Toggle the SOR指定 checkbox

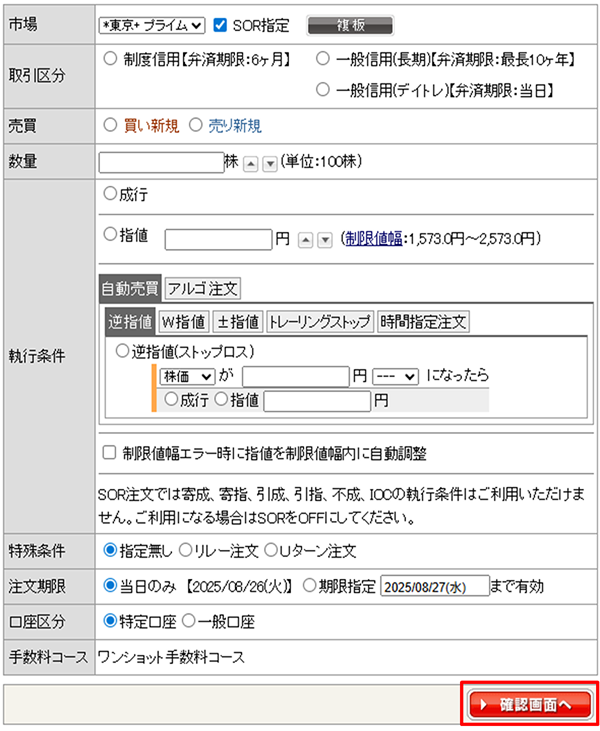tap(221, 25)
